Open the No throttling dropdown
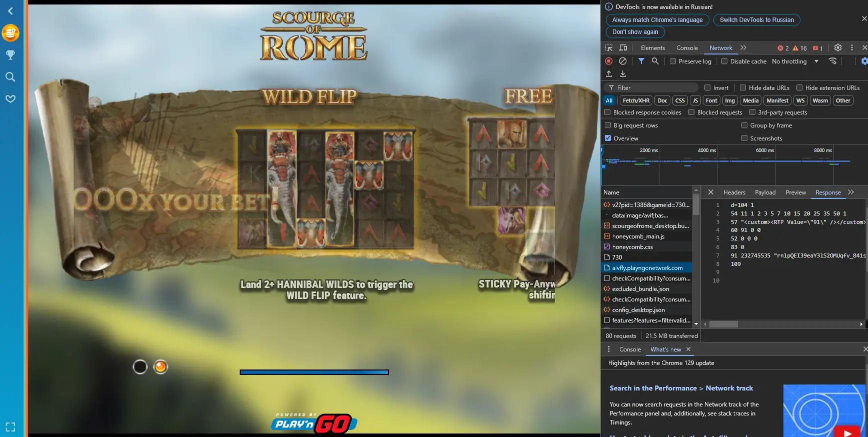 click(x=795, y=61)
